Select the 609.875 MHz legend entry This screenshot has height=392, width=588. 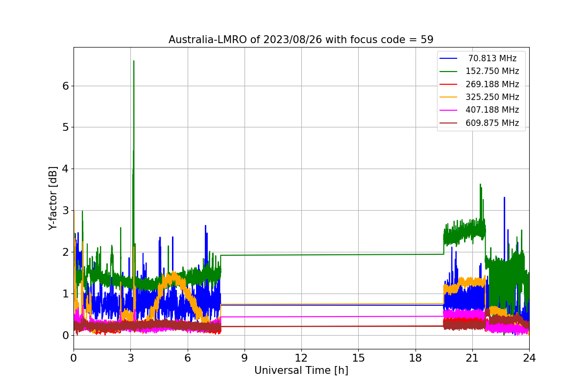[482, 123]
